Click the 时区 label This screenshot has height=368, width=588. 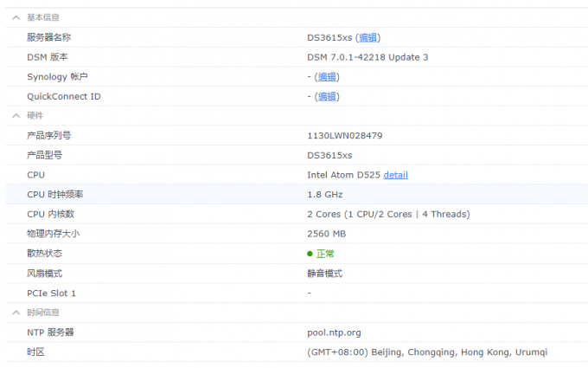35,352
